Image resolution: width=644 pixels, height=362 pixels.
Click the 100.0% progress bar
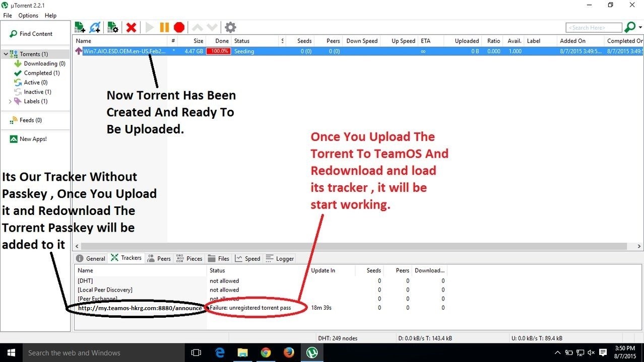[x=218, y=51]
